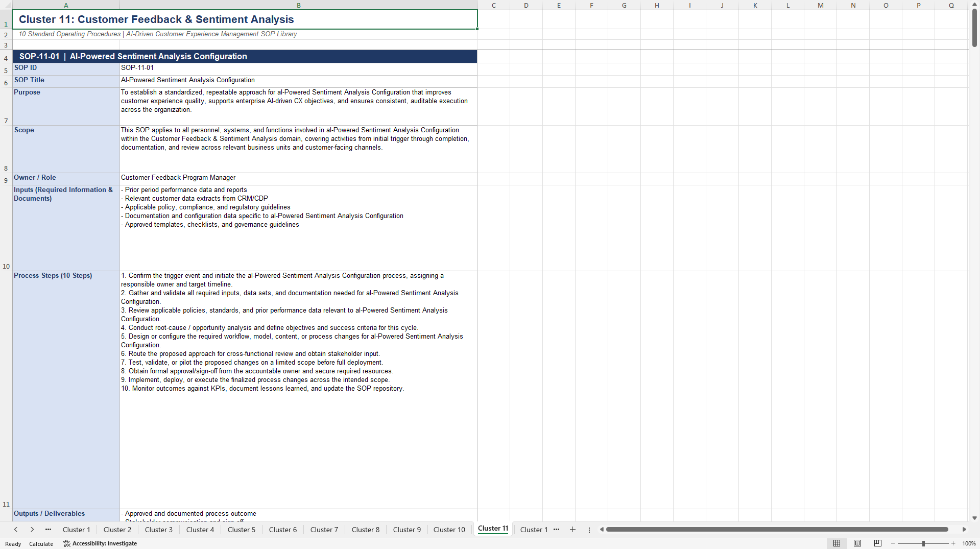Go to previous sheet tabs arrow
This screenshot has width=980, height=549.
click(x=16, y=530)
